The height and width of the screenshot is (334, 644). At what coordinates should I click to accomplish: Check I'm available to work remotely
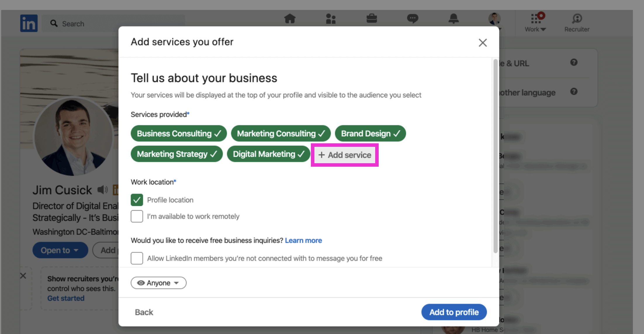(x=137, y=216)
